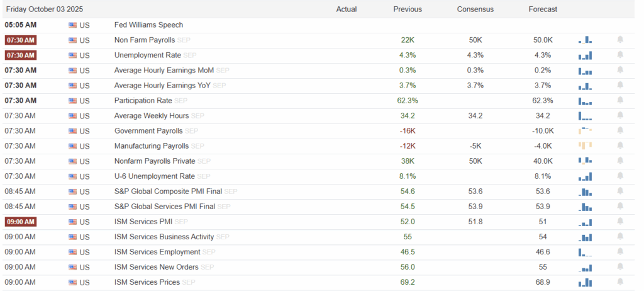This screenshot has width=644, height=291.
Task: Open the Fed Williams Speech event
Action: tap(148, 25)
